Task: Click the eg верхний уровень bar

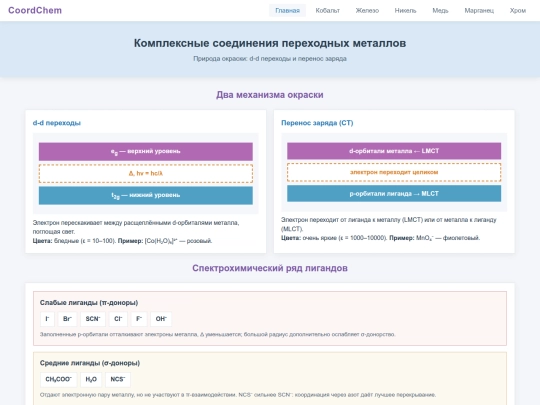Action: 146,152
